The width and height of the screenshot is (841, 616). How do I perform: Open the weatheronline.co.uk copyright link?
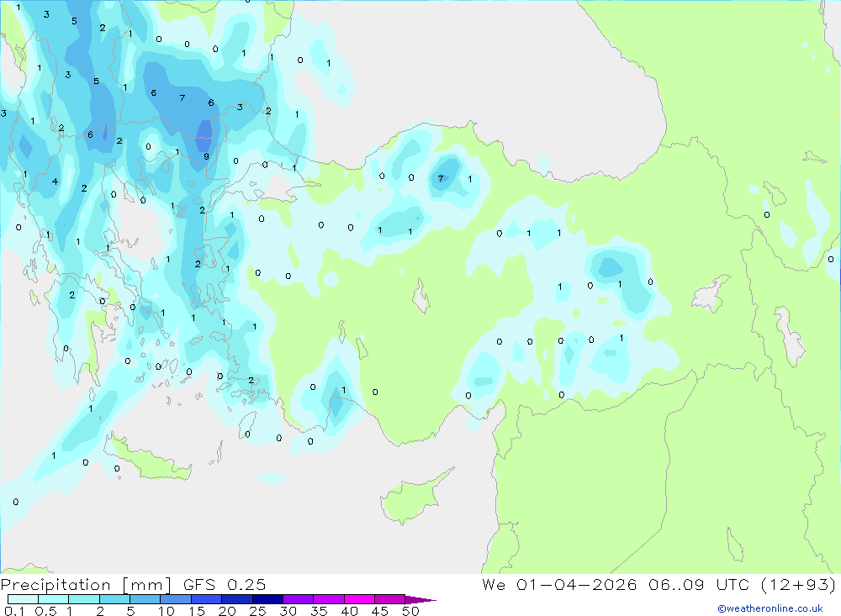[x=770, y=608]
